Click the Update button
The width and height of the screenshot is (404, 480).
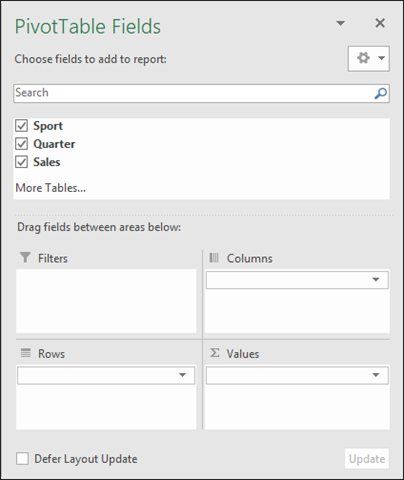367,459
